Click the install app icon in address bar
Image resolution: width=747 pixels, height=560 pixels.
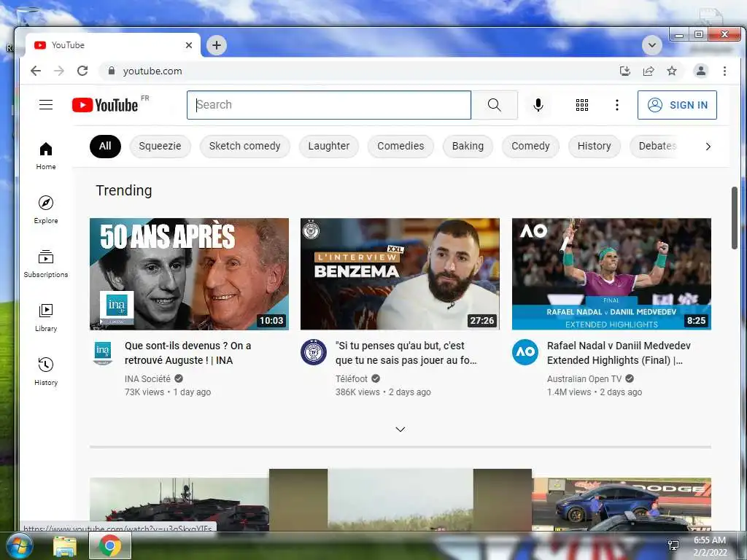pyautogui.click(x=625, y=71)
